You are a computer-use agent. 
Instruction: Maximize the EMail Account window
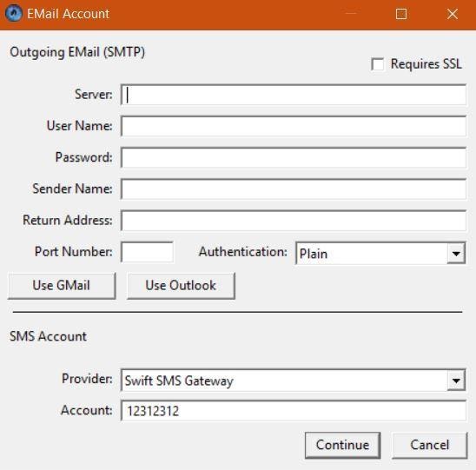401,14
